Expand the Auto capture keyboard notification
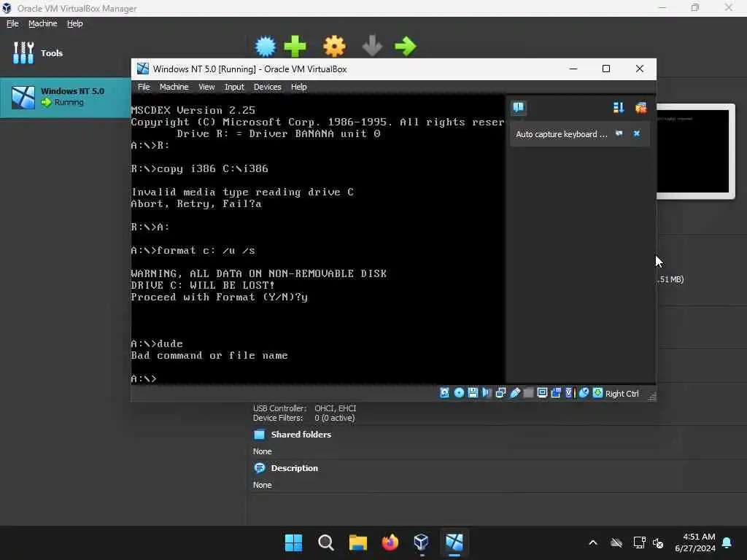The image size is (747, 560). tap(561, 134)
